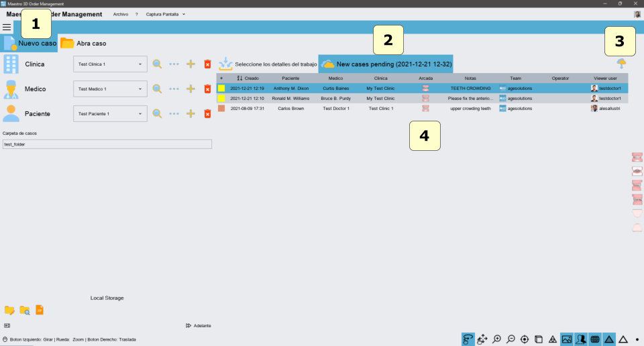The image size is (644, 346).
Task: Click the Viewer user column header
Action: tap(605, 78)
